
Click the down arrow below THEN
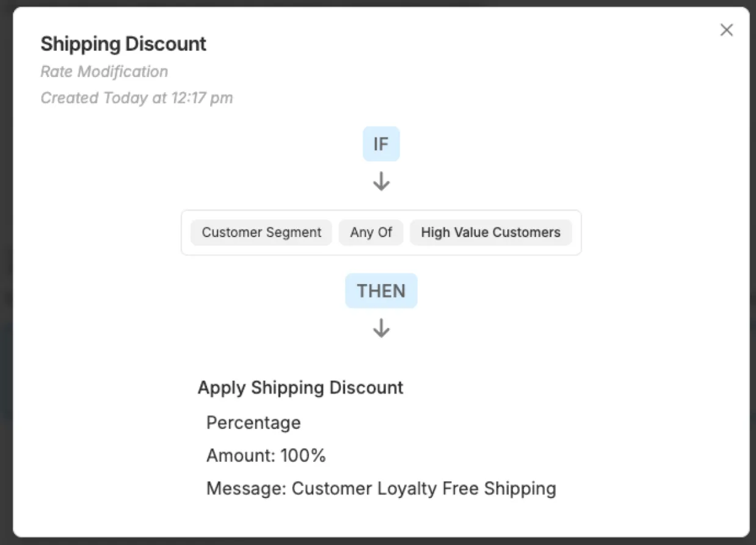click(381, 329)
